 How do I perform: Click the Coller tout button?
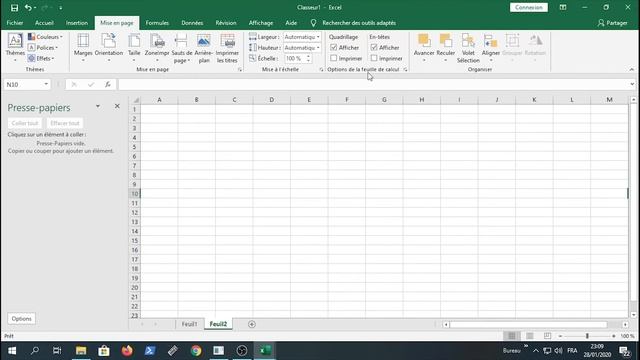point(24,123)
